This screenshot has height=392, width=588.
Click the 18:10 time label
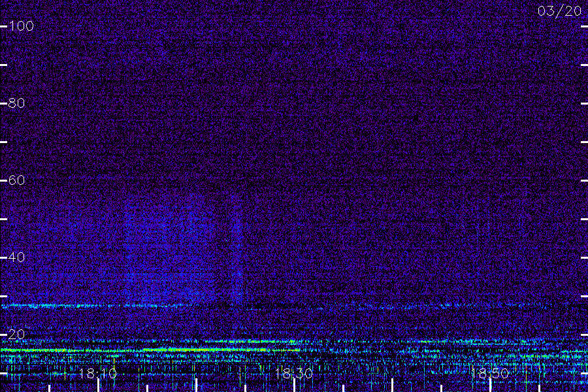98,374
